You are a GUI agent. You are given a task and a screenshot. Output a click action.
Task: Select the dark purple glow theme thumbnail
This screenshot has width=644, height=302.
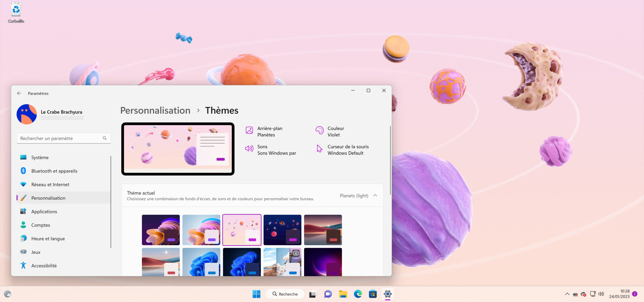tap(323, 262)
